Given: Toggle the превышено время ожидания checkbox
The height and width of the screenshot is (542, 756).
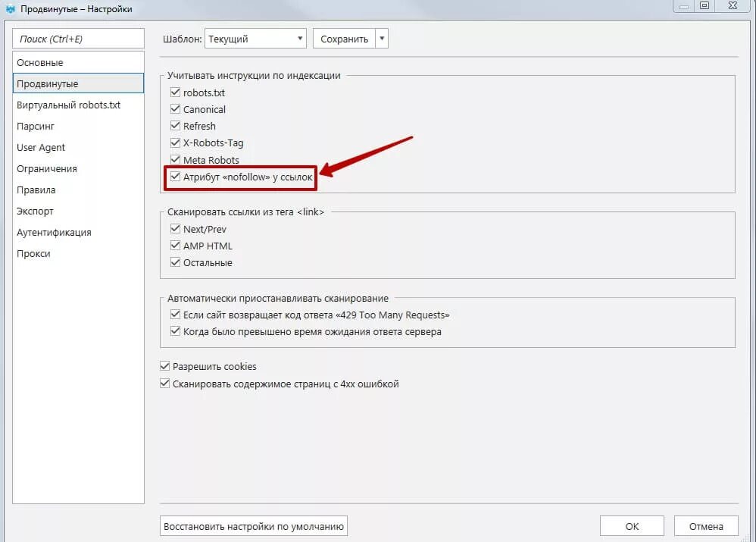Looking at the screenshot, I should [175, 331].
